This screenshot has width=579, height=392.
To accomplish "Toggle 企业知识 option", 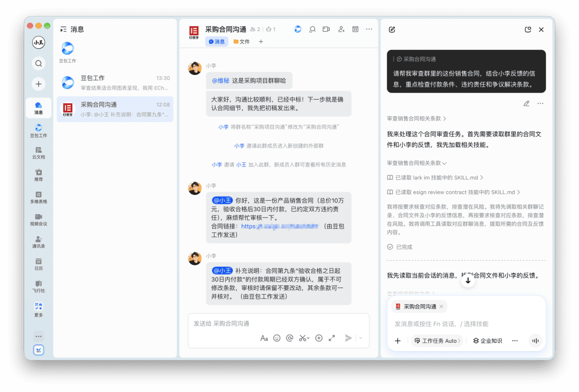I will (487, 341).
